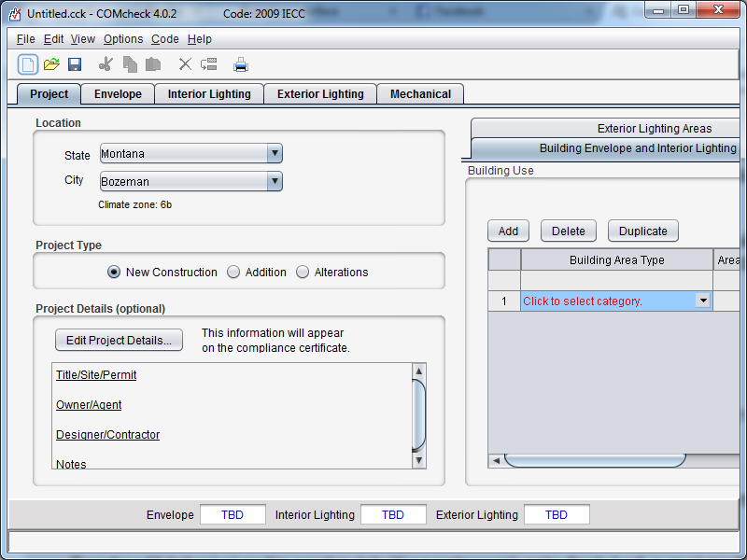Screen dimensions: 747x560
Task: Open the Building Area Type category dropdown
Action: 705,301
